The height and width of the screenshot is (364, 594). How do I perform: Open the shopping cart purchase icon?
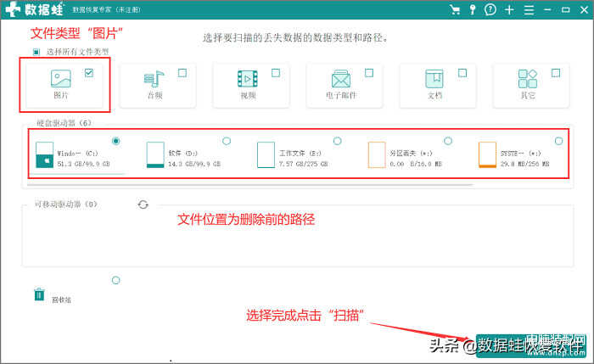(455, 10)
